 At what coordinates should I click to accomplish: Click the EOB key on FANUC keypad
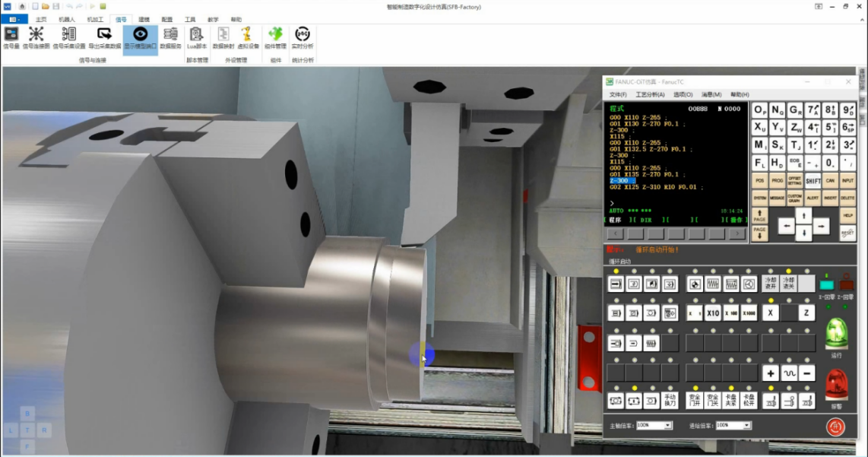795,163
